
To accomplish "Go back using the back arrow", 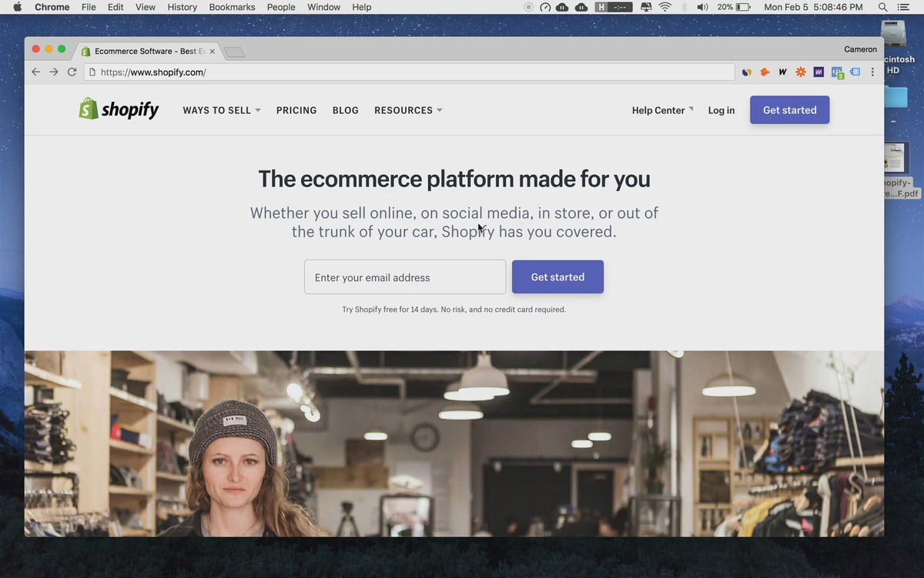I will pos(35,72).
